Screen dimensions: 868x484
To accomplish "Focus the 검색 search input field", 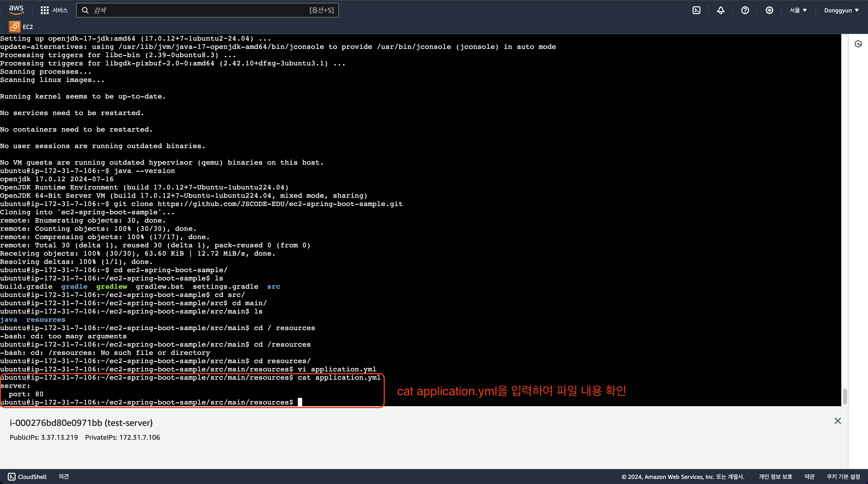I will pos(199,10).
